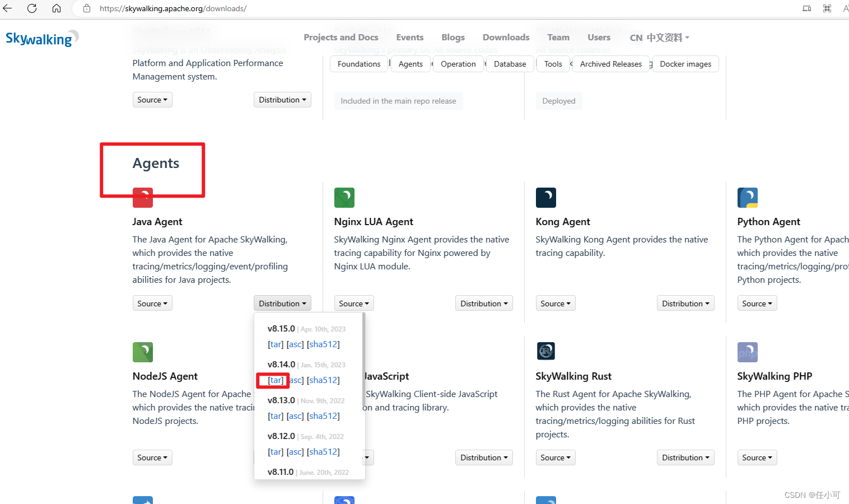Click the Java Agent heading text
The height and width of the screenshot is (504, 849).
coord(157,222)
